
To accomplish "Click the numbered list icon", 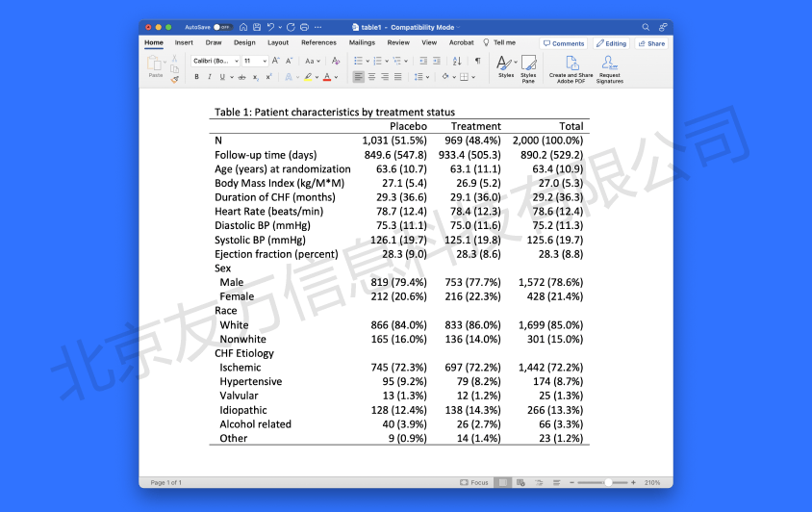I will (377, 61).
